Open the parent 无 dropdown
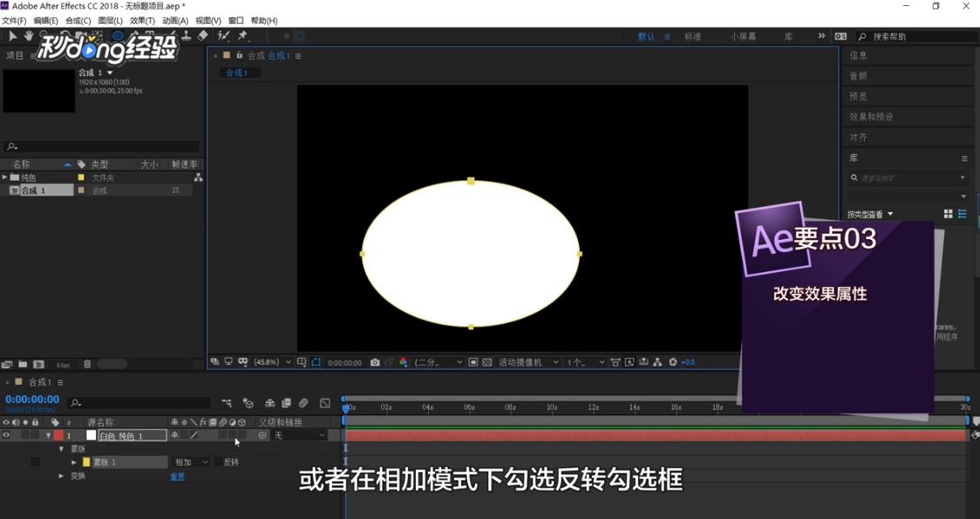 point(299,435)
